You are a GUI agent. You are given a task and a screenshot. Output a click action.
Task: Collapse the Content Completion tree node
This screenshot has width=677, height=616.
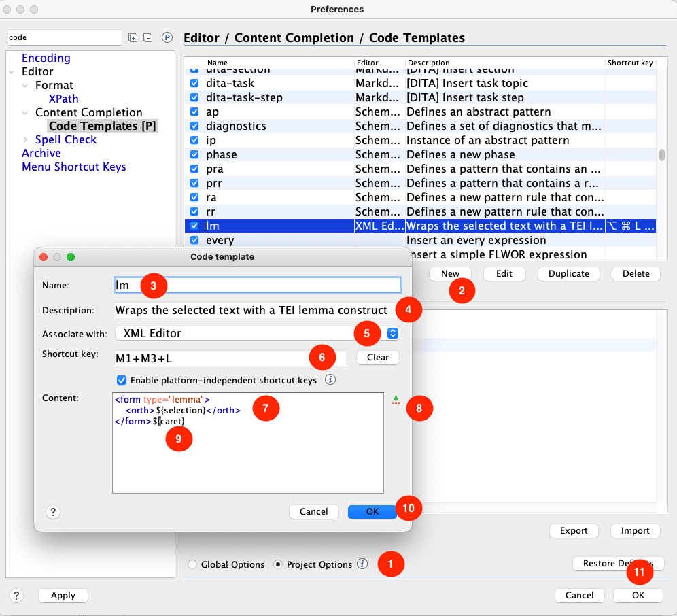pos(26,112)
